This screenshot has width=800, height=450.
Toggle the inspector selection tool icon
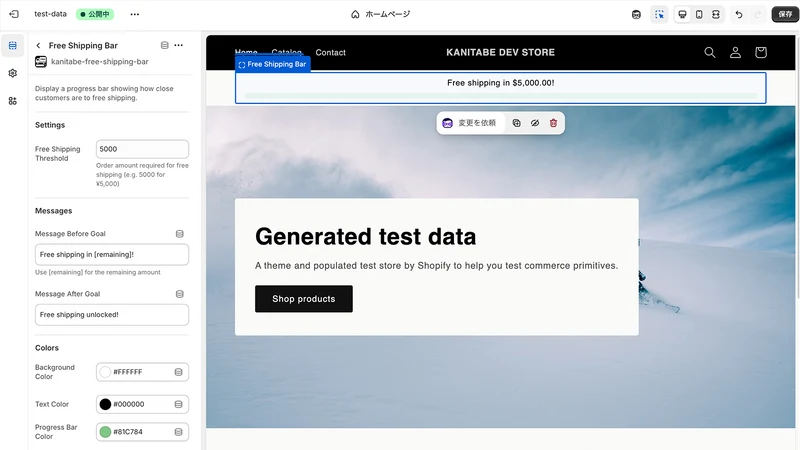659,14
